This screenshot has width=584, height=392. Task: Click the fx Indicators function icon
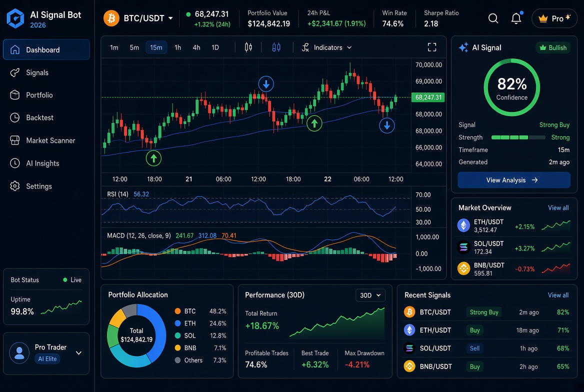[x=305, y=47]
